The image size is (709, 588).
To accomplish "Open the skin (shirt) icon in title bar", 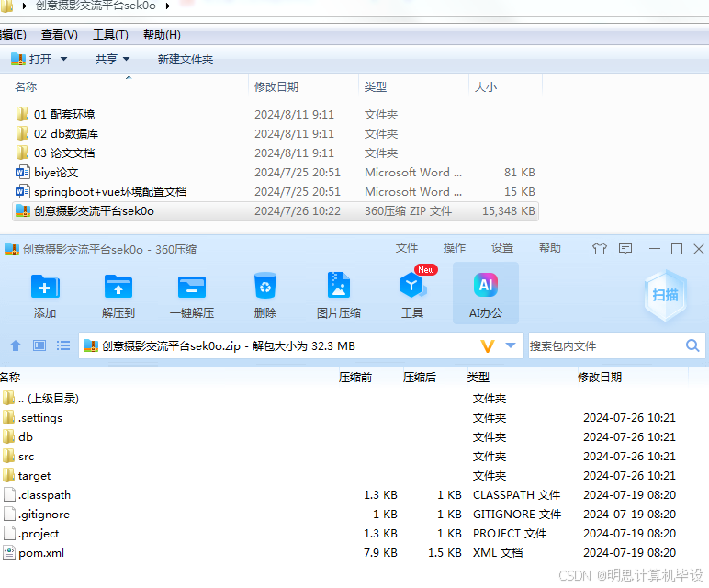I will (x=600, y=248).
